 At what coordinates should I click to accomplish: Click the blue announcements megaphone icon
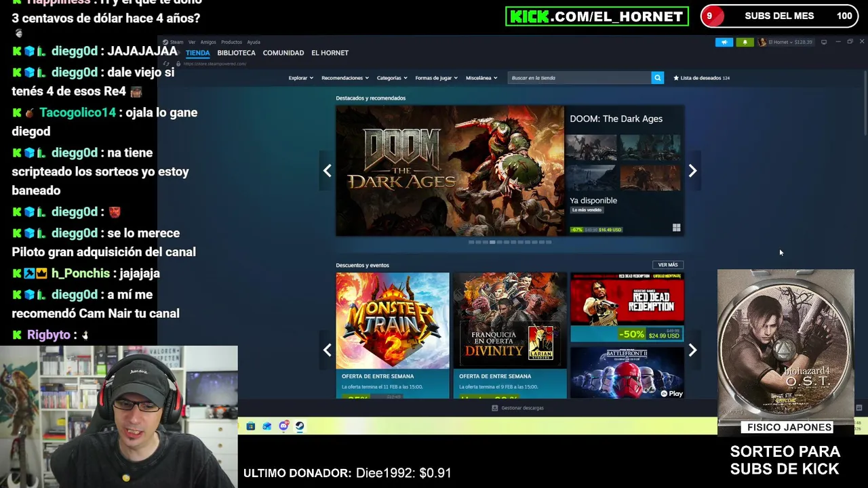coord(724,42)
